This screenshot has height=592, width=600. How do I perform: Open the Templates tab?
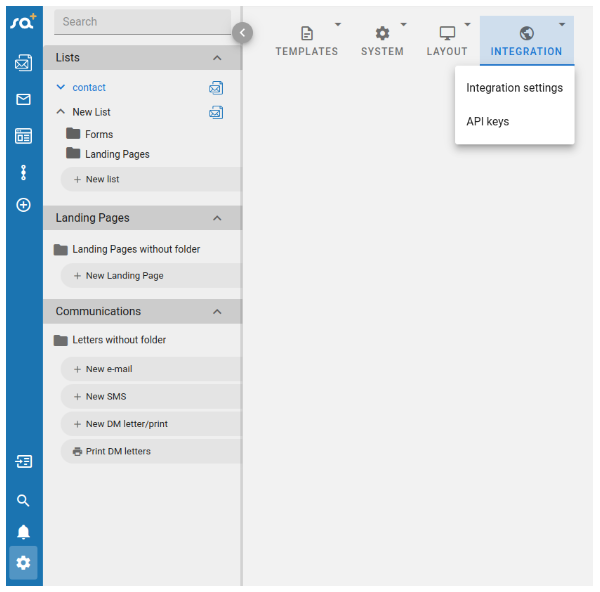tap(306, 41)
